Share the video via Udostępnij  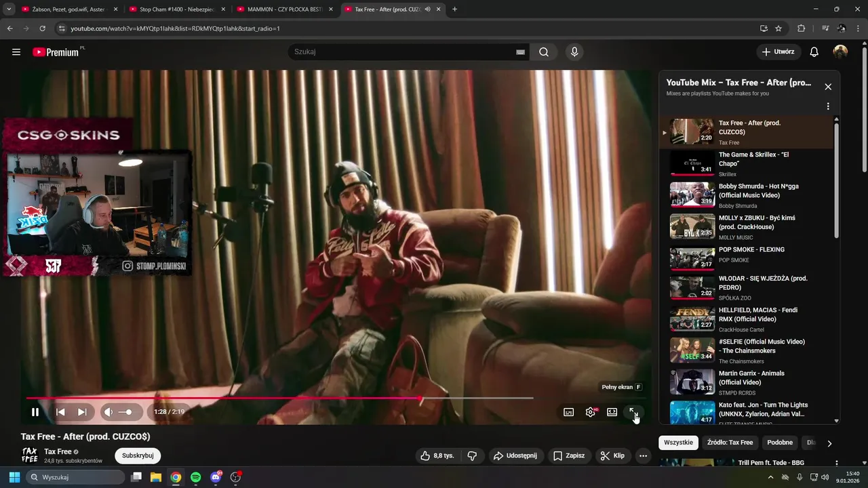[515, 455]
